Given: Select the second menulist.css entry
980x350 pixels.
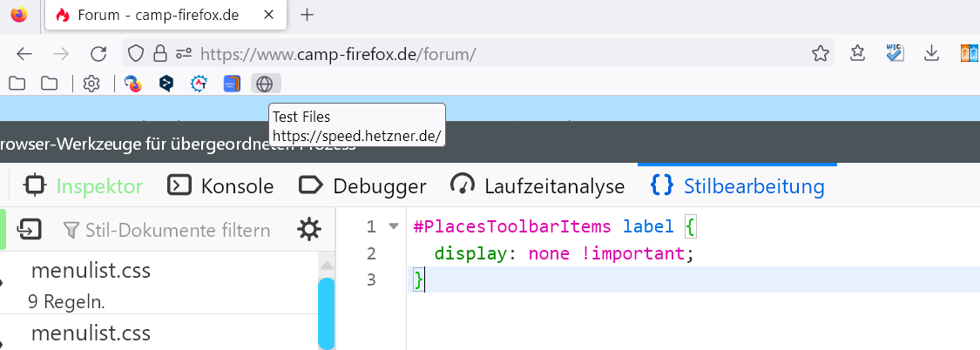Looking at the screenshot, I should 159,332.
